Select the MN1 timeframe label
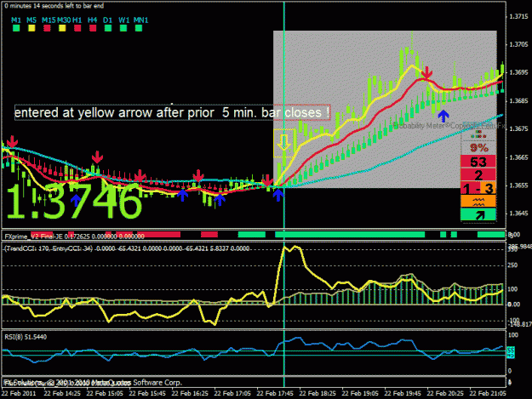The width and height of the screenshot is (532, 399). coord(140,20)
